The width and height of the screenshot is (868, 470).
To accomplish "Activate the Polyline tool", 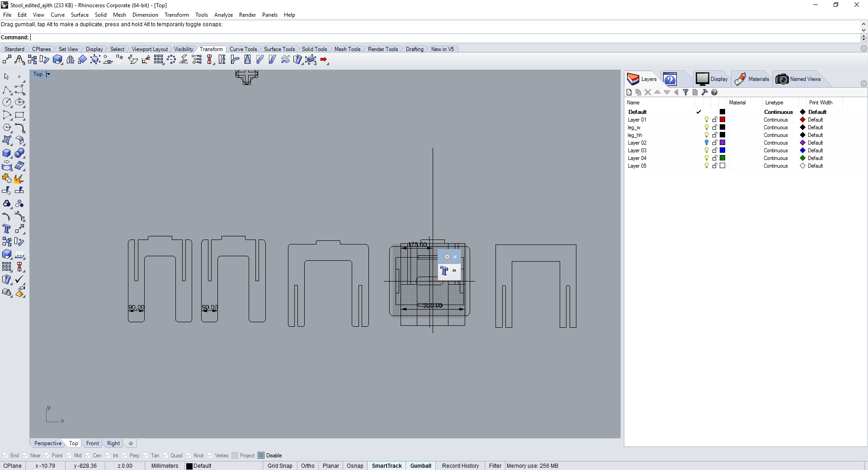I will tap(7, 90).
